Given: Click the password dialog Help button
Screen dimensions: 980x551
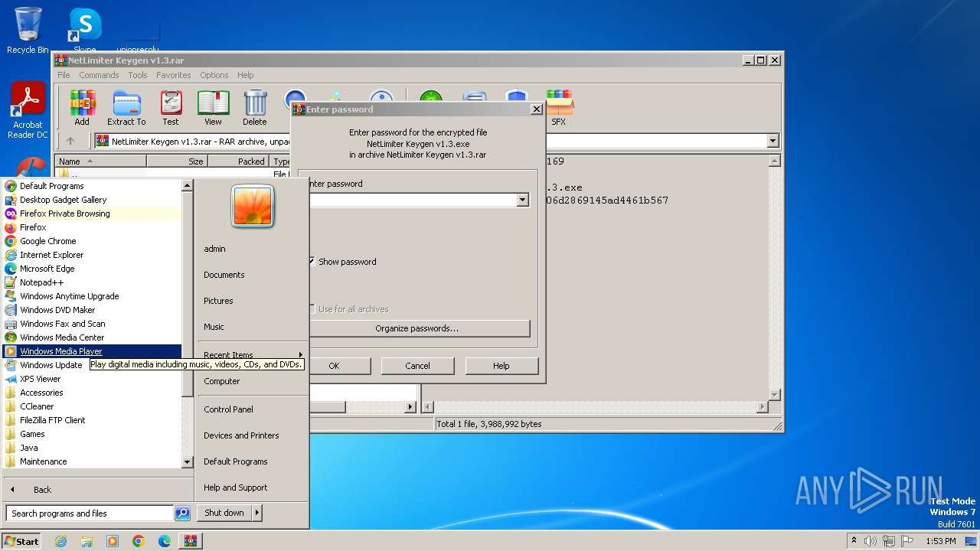Looking at the screenshot, I should [501, 366].
